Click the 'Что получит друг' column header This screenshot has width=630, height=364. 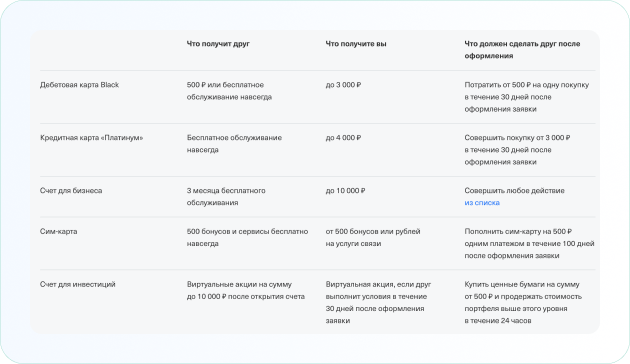point(218,44)
